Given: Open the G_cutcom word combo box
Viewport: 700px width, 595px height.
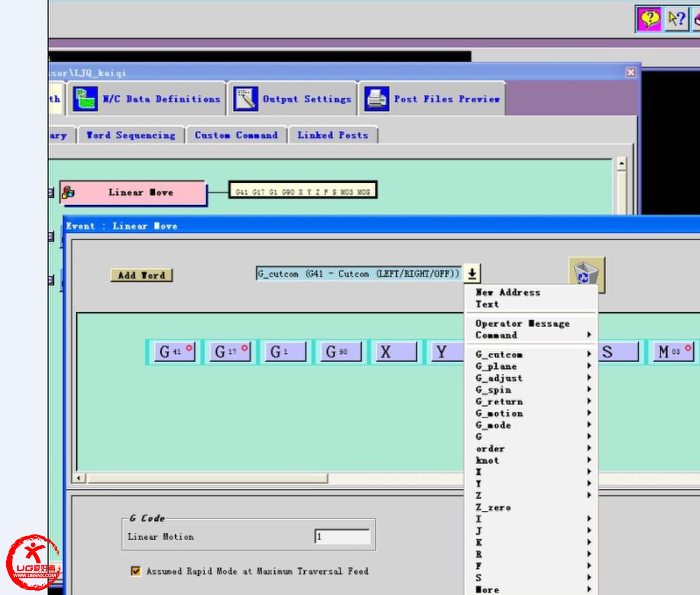Looking at the screenshot, I should click(x=359, y=274).
